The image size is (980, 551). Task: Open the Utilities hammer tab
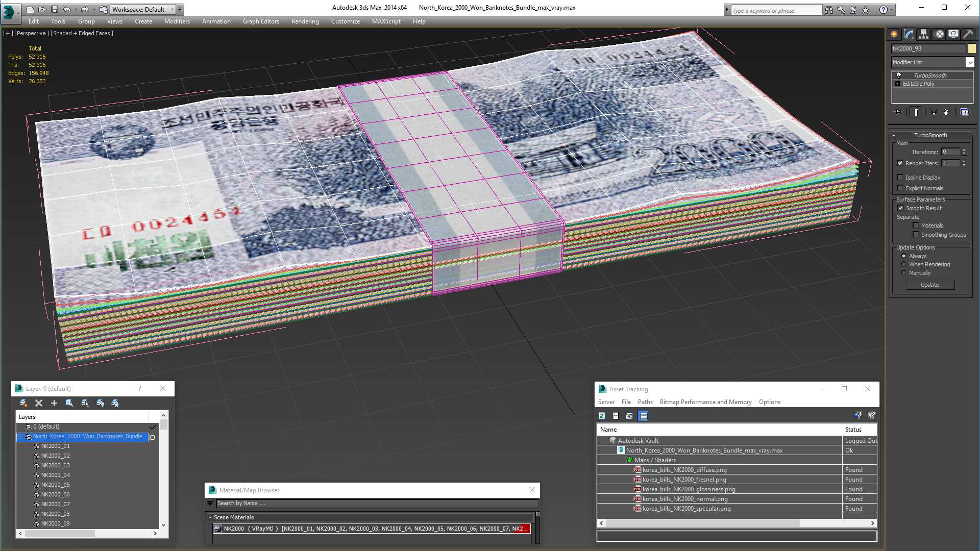point(968,34)
